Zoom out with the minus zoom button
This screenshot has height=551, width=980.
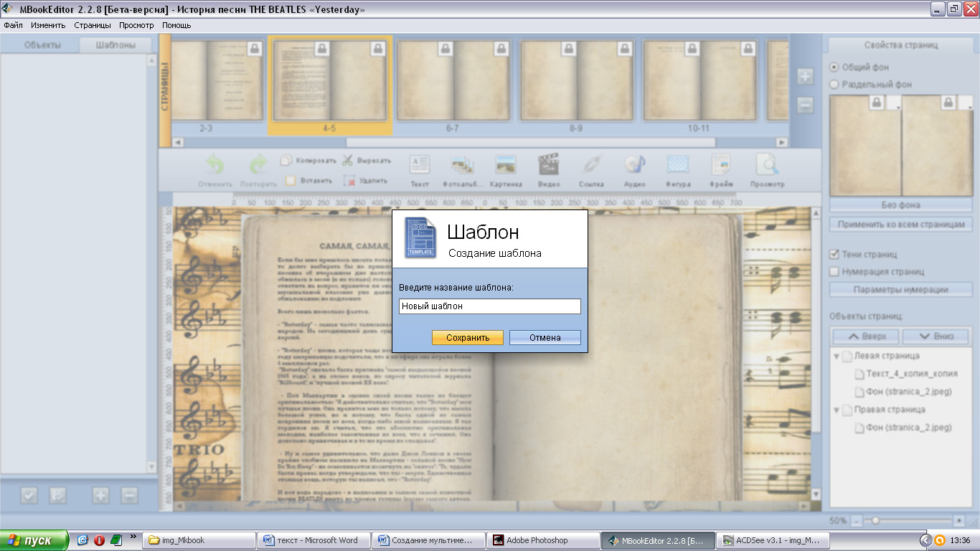coord(857,520)
